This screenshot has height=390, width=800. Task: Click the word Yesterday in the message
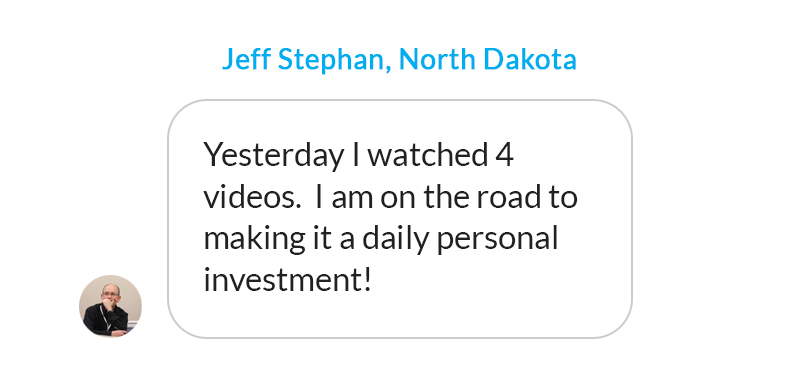[273, 155]
